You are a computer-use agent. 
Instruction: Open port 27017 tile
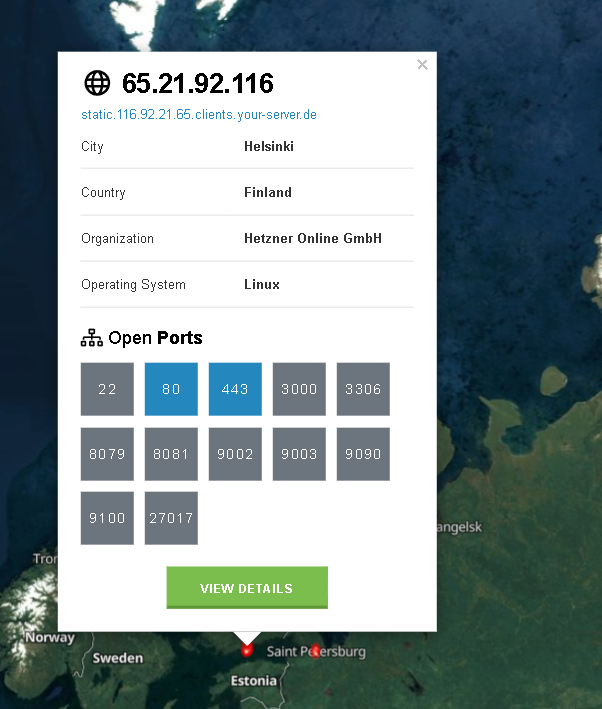171,518
